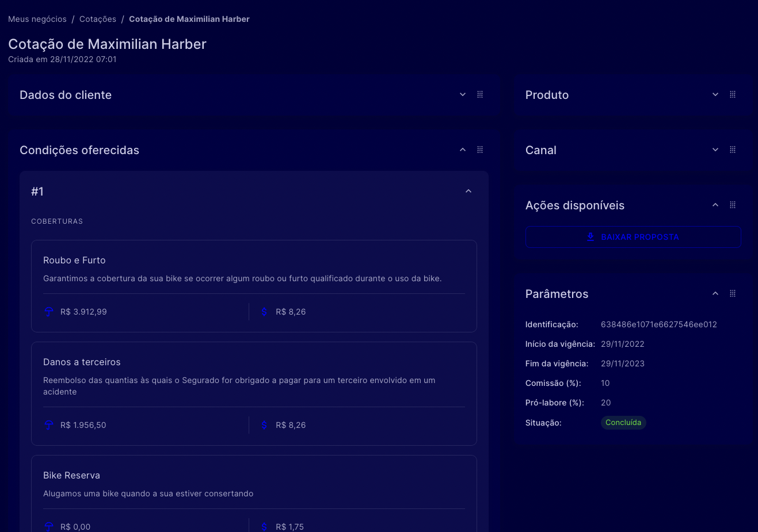Viewport: 758px width, 532px height.
Task: Click drag handle icon on Dados do cliente
Action: 480,94
